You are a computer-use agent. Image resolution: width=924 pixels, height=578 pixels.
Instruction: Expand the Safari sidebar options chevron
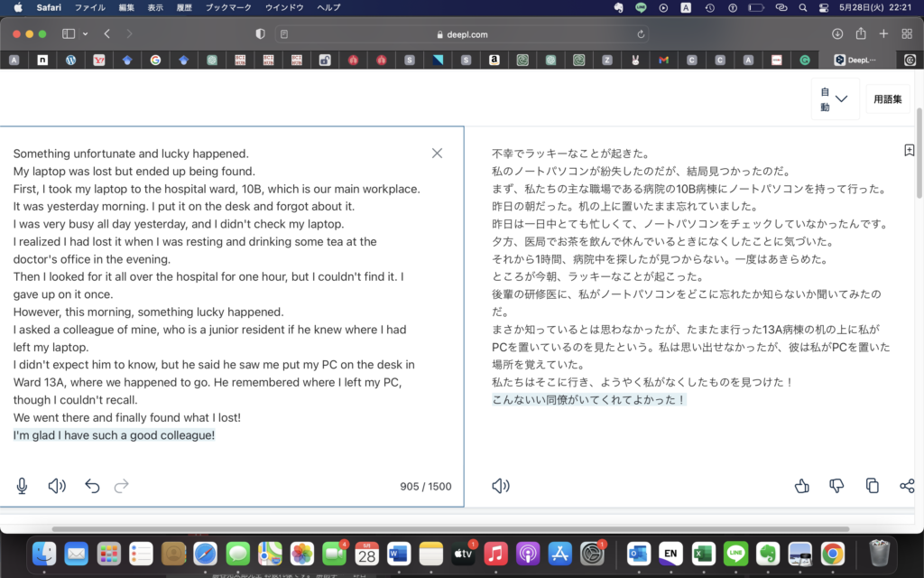[86, 34]
